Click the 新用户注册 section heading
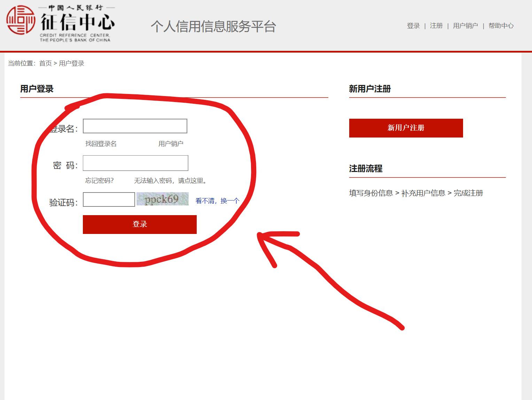532x400 pixels. [370, 89]
